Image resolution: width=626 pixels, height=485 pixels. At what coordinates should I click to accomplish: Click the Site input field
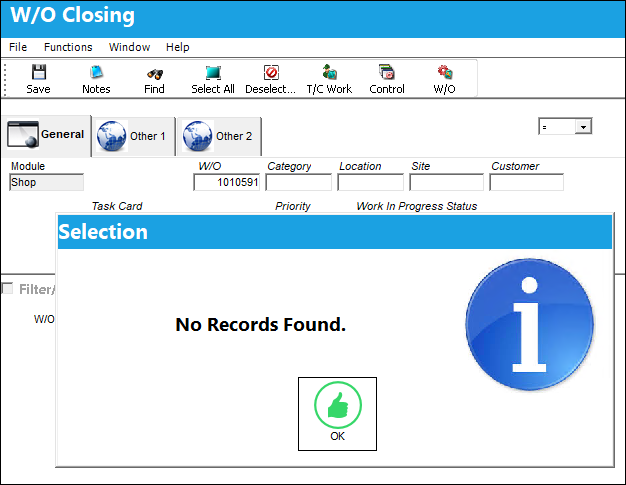coord(446,182)
